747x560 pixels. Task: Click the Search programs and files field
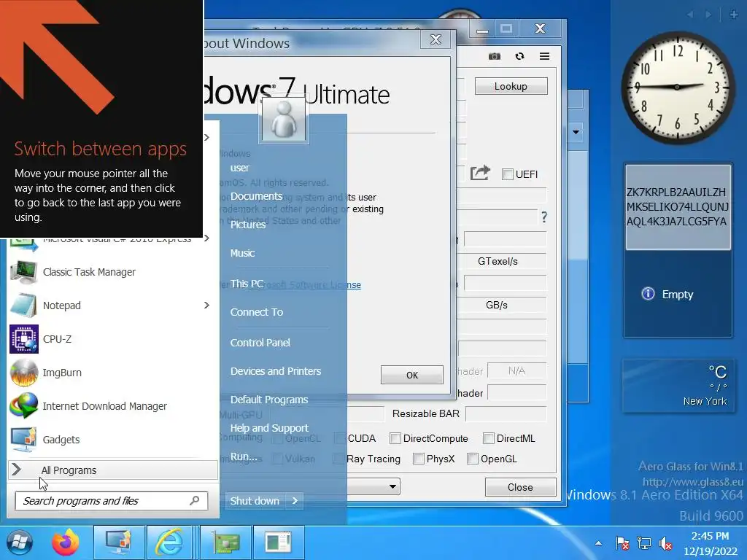click(111, 500)
